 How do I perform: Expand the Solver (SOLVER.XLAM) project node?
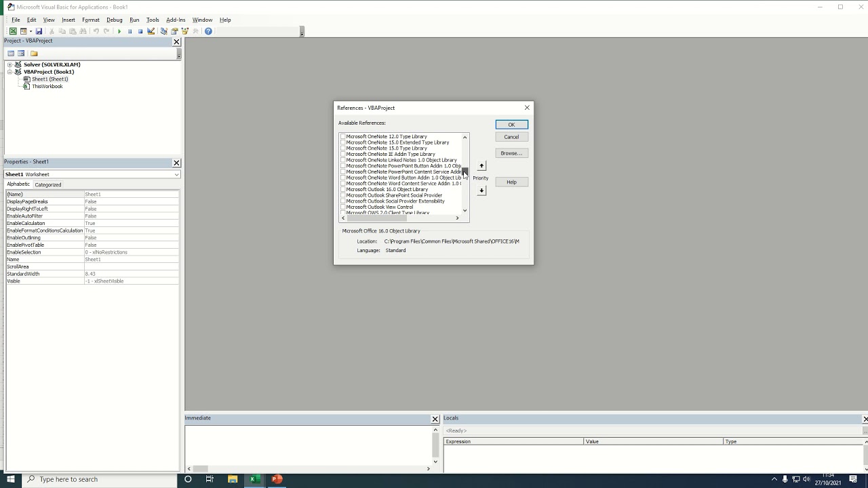pos(9,64)
